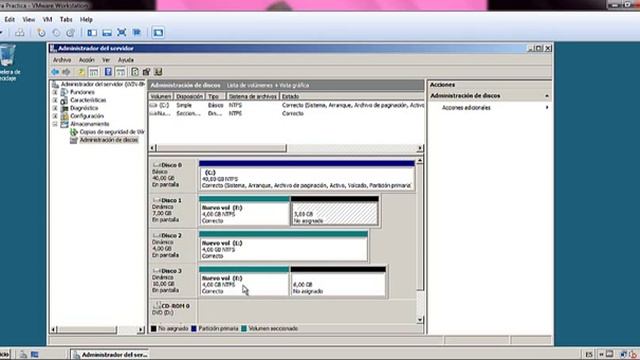Click the CD-ROM 0 drive label
This screenshot has height=360, width=640.
pyautogui.click(x=176, y=306)
